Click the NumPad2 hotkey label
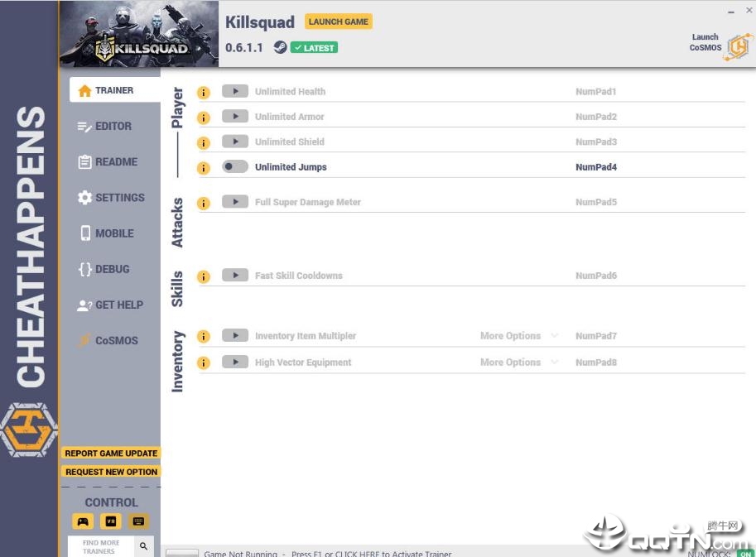Image resolution: width=756 pixels, height=557 pixels. pyautogui.click(x=596, y=117)
